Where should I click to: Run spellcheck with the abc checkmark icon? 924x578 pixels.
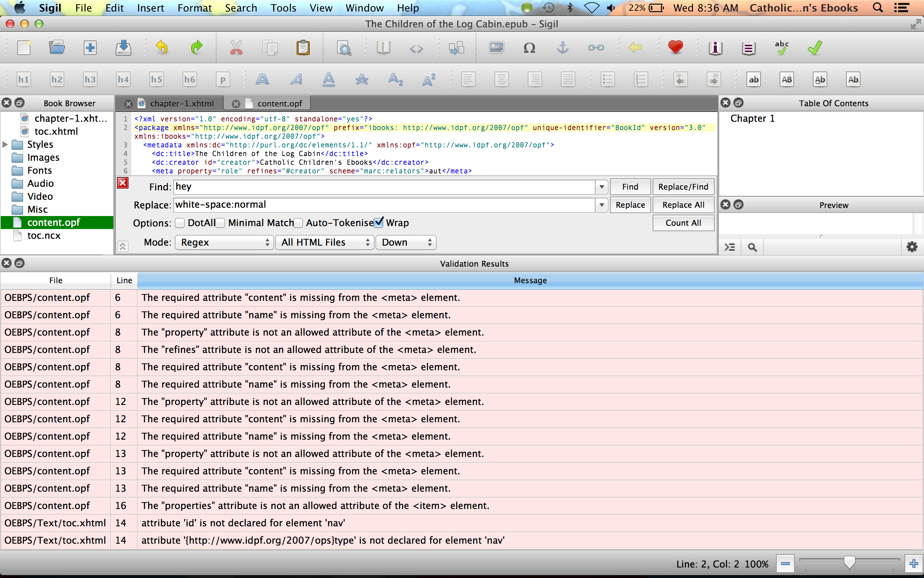click(x=781, y=48)
